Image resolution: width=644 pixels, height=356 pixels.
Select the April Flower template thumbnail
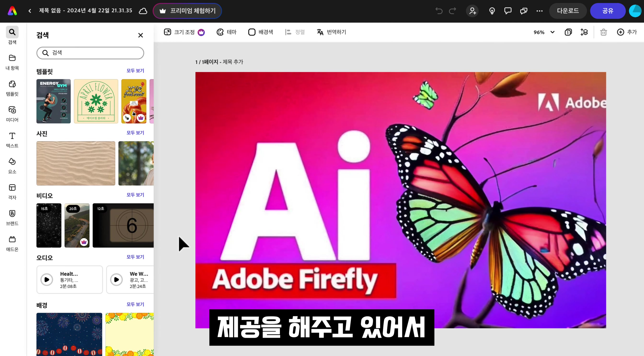point(96,101)
